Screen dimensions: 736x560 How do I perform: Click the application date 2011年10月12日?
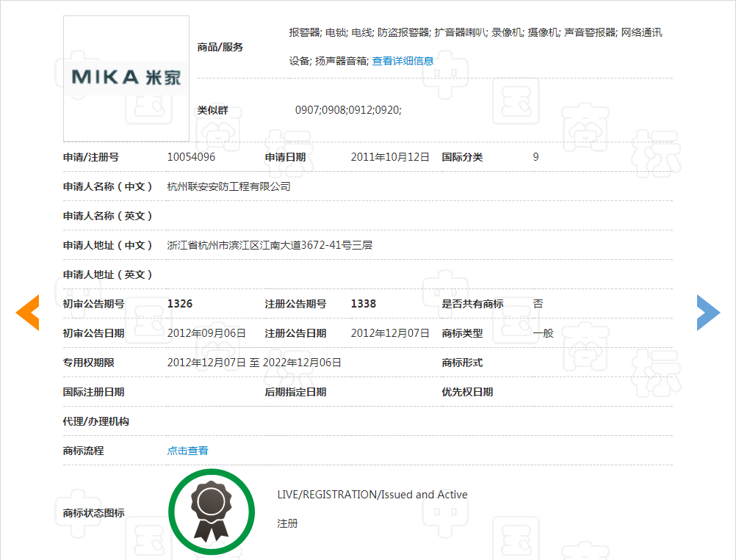tap(390, 157)
